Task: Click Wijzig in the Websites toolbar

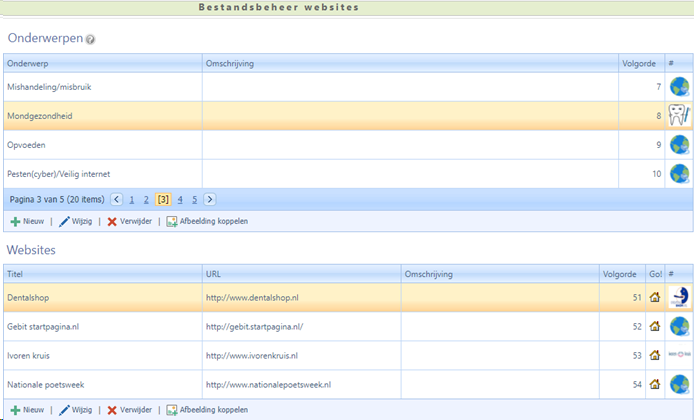Action: point(78,410)
